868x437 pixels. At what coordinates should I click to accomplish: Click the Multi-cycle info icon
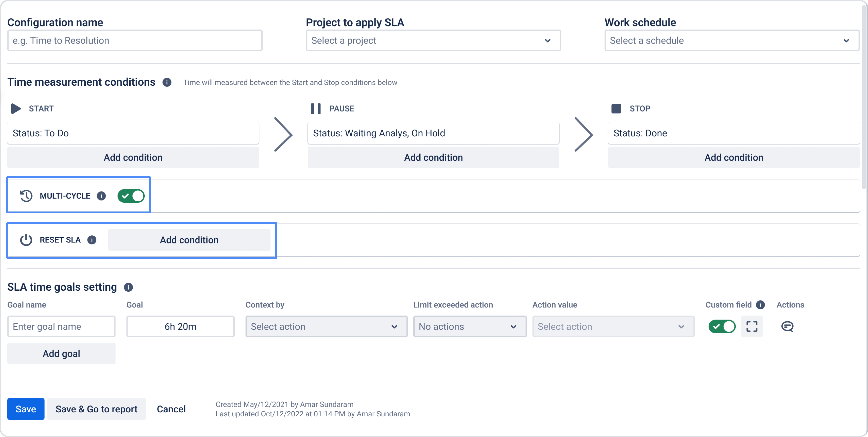(x=101, y=196)
